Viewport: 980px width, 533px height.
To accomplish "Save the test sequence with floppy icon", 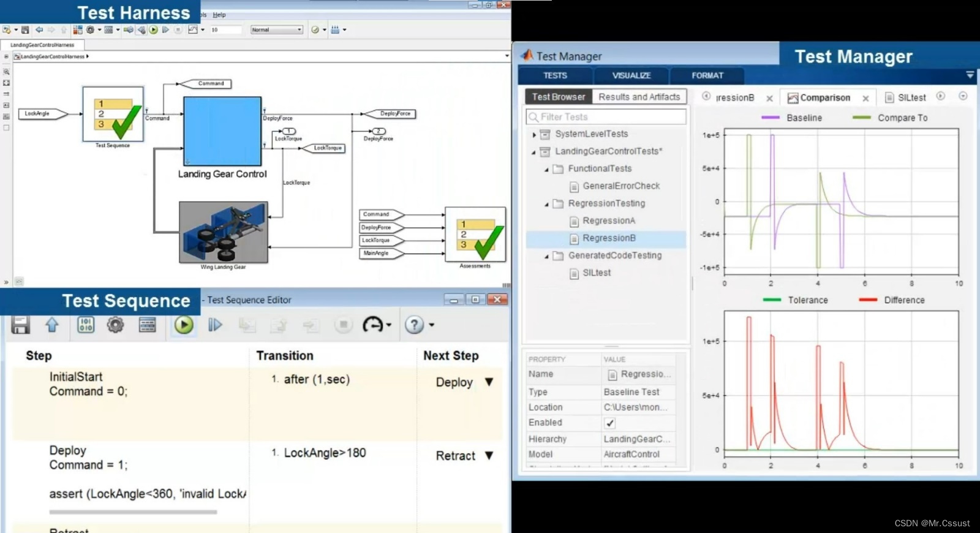I will 20,325.
